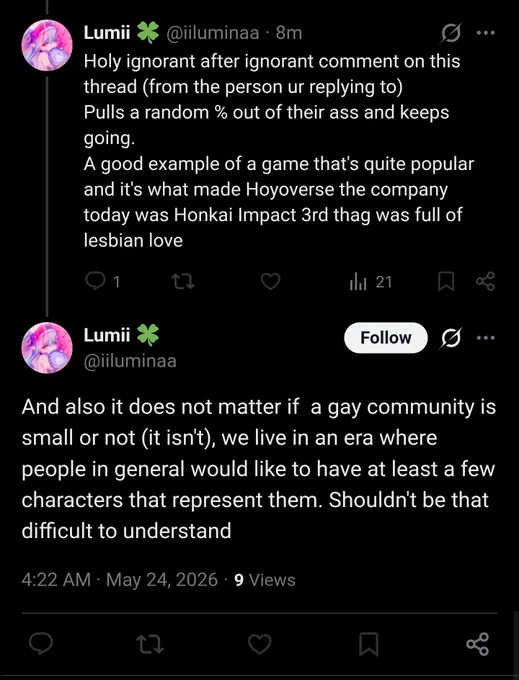
Task: Reply to the main tweet
Action: pyautogui.click(x=41, y=644)
